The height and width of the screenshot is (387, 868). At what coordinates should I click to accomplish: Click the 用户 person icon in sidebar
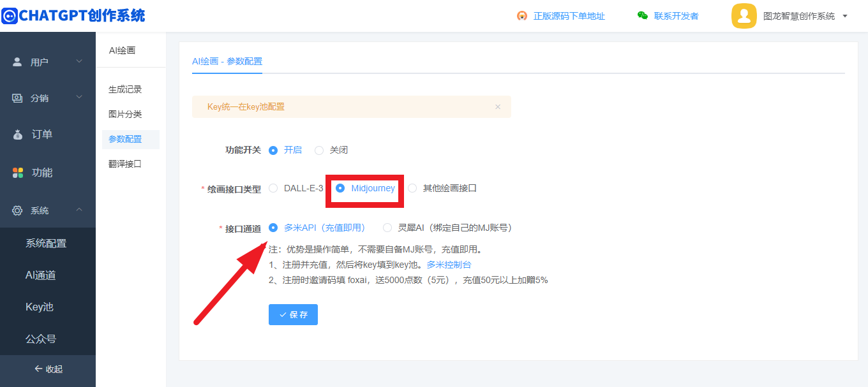[x=17, y=62]
